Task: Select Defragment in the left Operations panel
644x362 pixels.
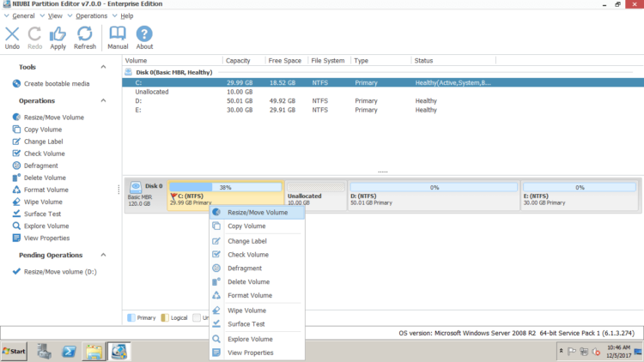Action: coord(40,166)
